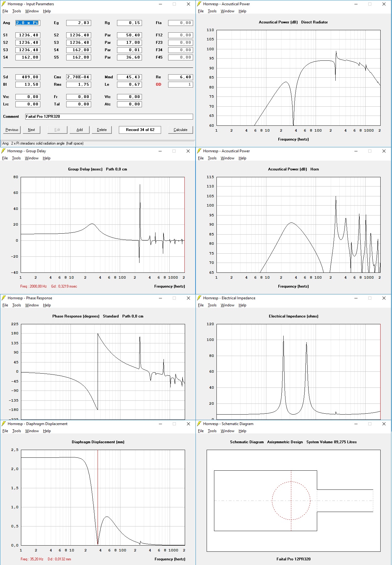Click the Atc field

[x=129, y=104]
